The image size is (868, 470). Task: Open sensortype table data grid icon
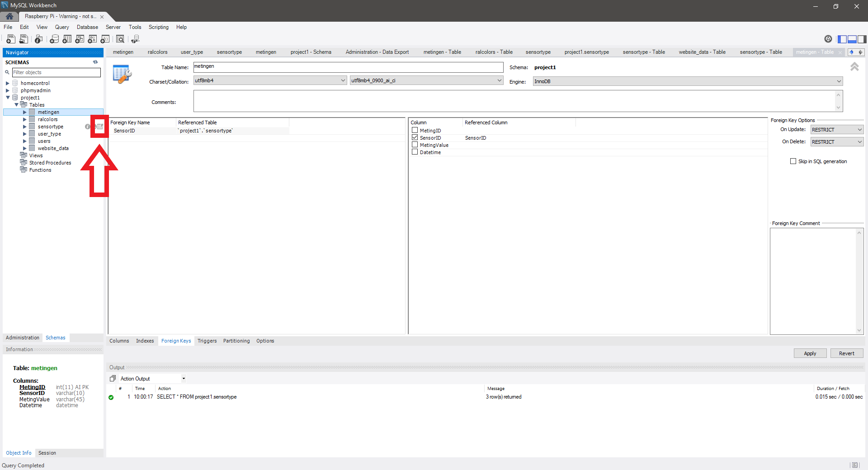tap(100, 127)
